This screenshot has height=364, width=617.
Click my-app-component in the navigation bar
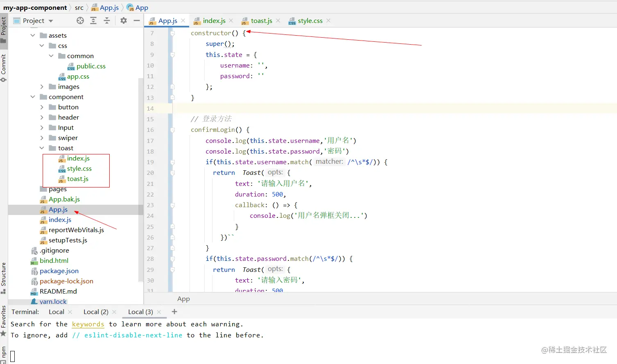(35, 7)
